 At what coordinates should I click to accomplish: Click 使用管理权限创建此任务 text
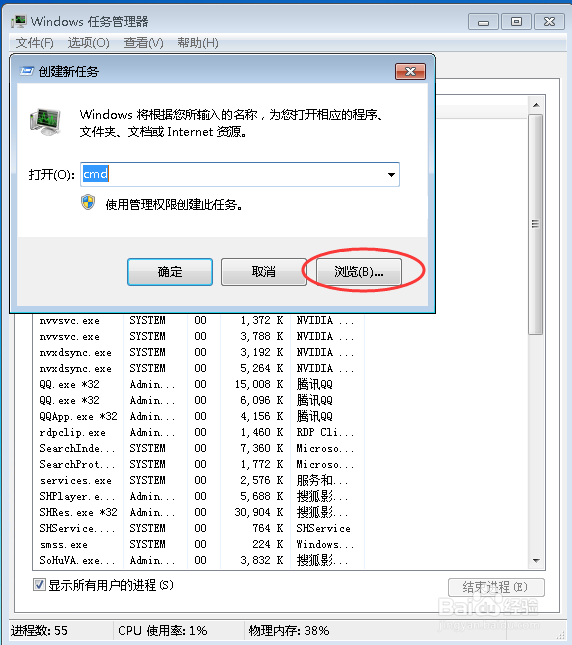click(174, 204)
